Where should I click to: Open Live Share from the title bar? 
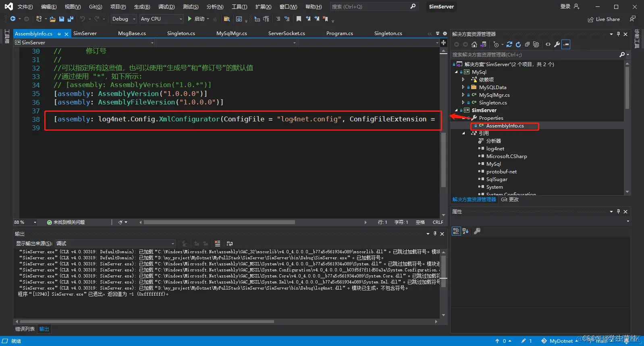tap(604, 19)
